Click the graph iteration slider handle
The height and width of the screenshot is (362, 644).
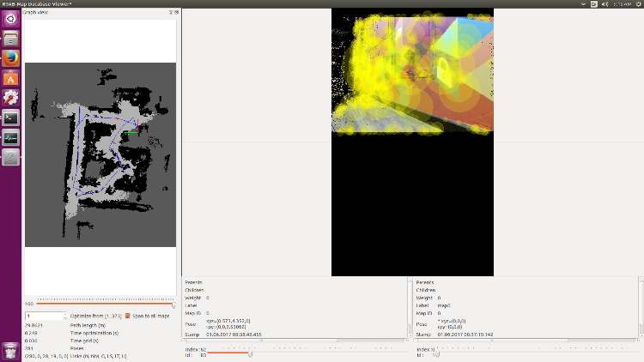173,304
